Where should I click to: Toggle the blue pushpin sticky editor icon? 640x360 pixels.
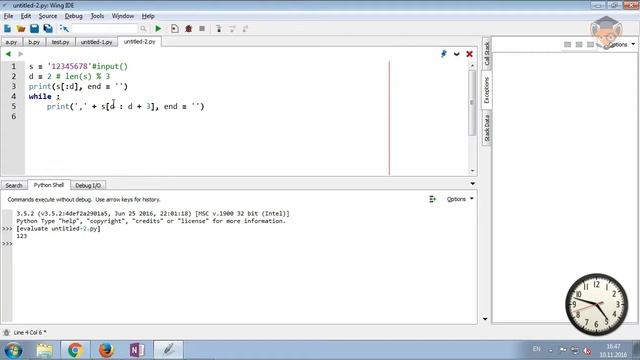[x=444, y=54]
